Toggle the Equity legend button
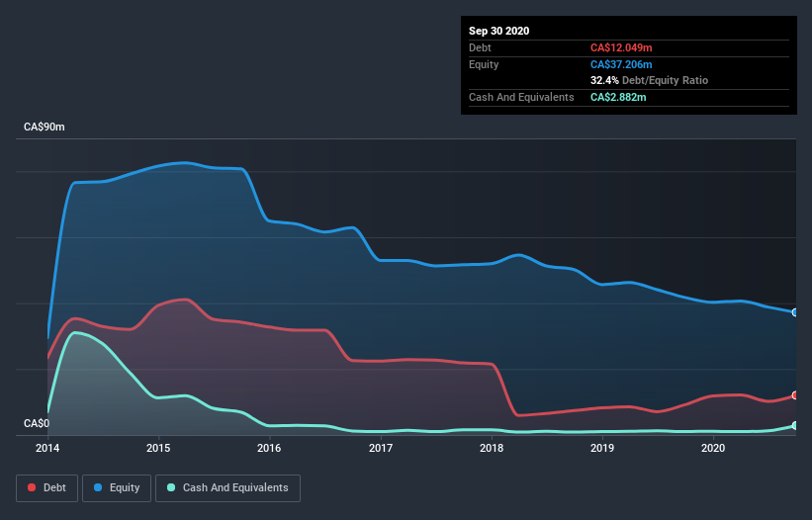Viewport: 812px width, 520px height. click(x=117, y=488)
